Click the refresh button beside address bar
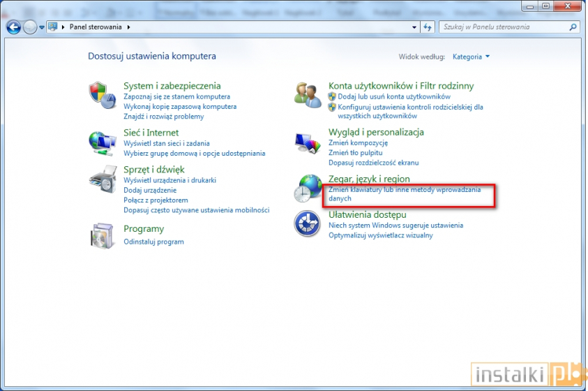This screenshot has width=588, height=391. tap(428, 27)
